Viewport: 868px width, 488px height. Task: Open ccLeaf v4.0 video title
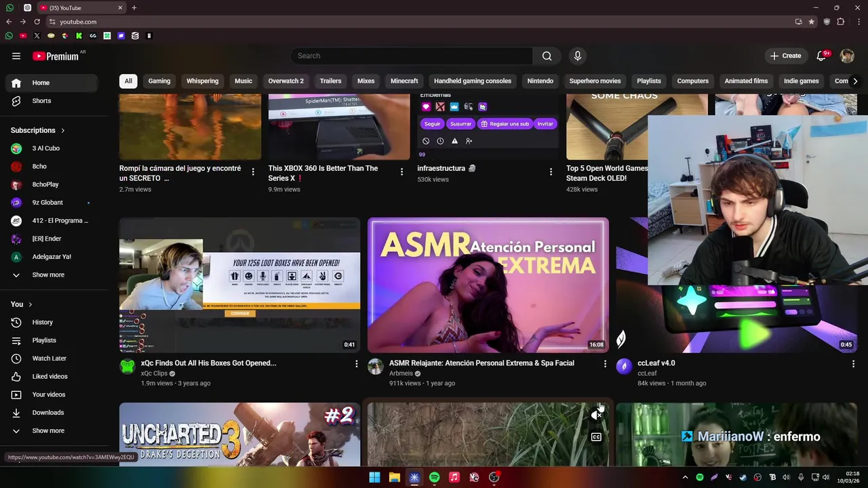[x=656, y=363]
